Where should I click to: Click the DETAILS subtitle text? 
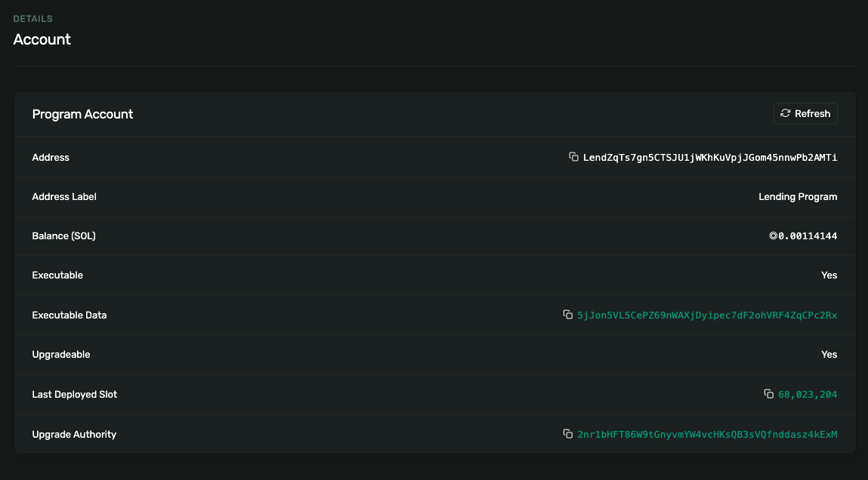(x=33, y=18)
